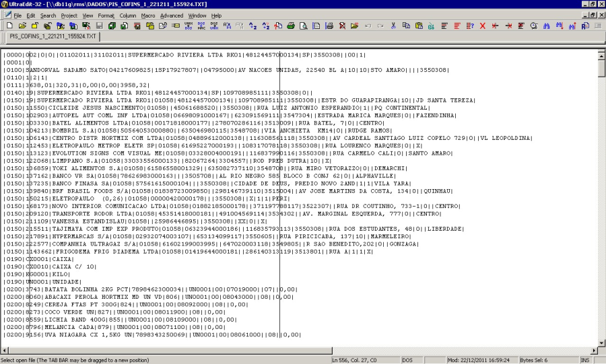Open the Window menu

(197, 15)
